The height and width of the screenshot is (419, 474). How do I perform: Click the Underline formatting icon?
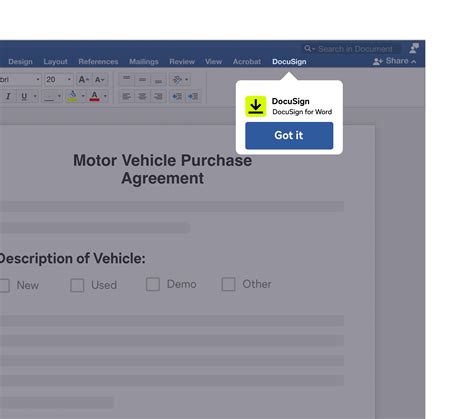click(x=24, y=96)
